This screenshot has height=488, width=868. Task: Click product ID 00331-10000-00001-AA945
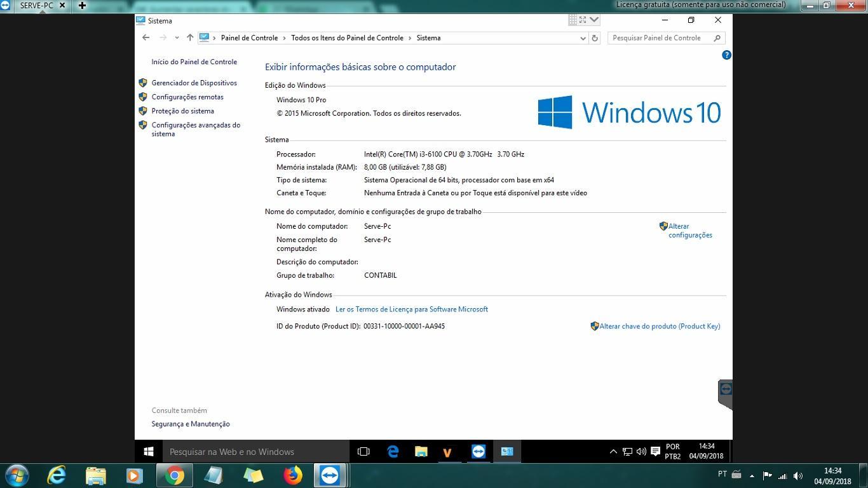[404, 326]
